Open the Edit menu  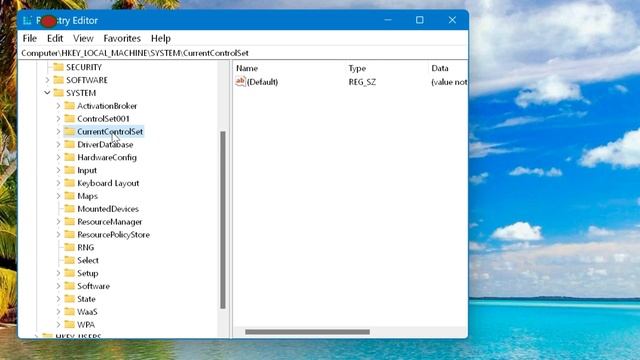pos(55,38)
